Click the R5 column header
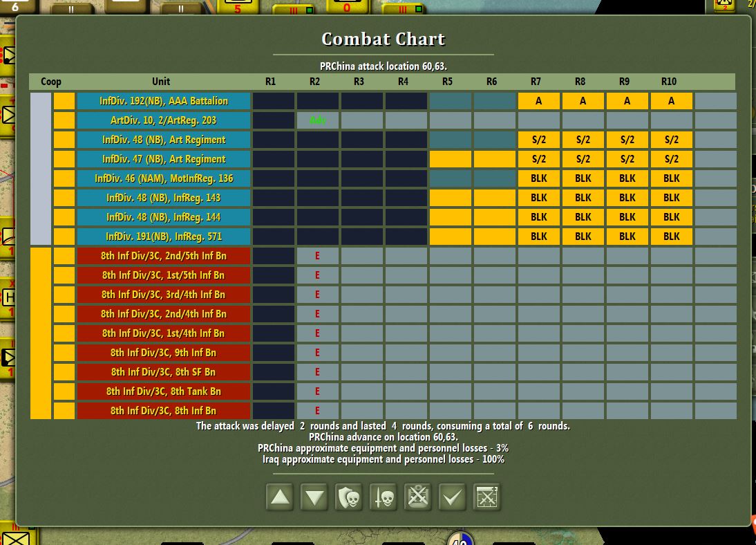The image size is (756, 545). click(447, 82)
